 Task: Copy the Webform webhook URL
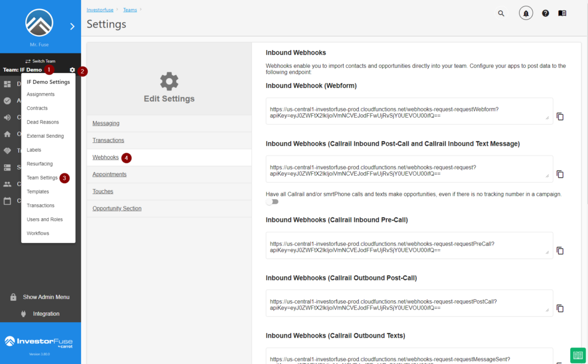pos(560,117)
